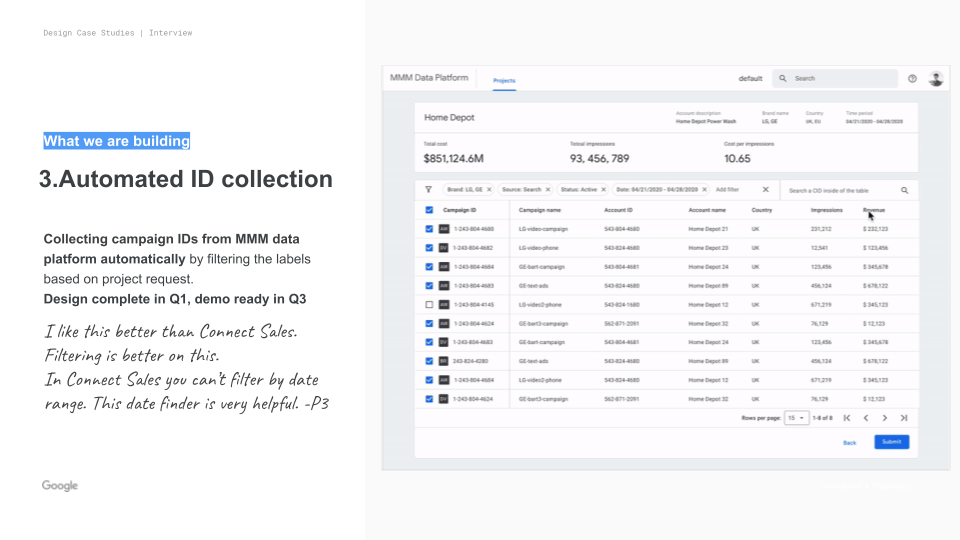Click the 3.Automated ID collection heading

[186, 179]
